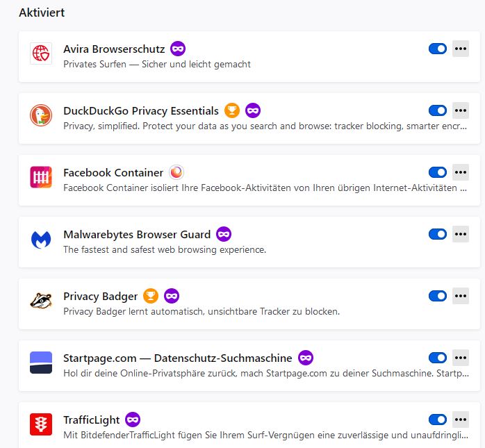This screenshot has height=448, width=485.
Task: Expand the Startpage.com three-dot options menu
Action: click(x=461, y=358)
